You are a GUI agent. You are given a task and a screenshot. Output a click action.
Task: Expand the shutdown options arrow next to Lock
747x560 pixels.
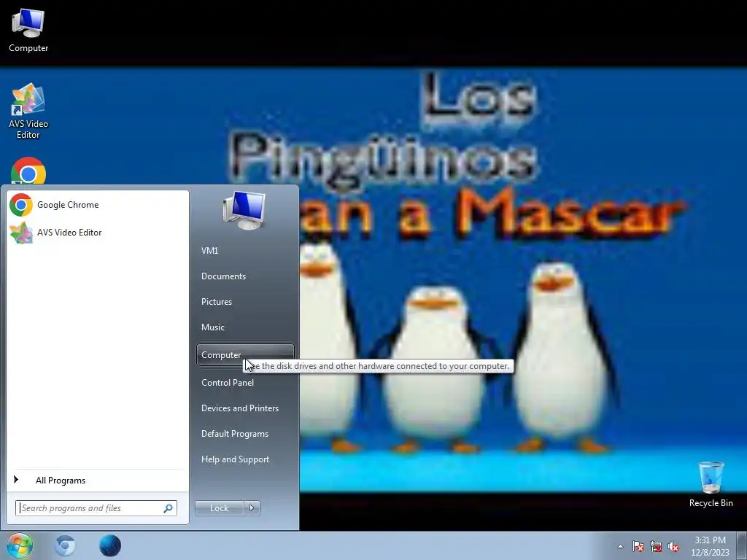(x=252, y=508)
